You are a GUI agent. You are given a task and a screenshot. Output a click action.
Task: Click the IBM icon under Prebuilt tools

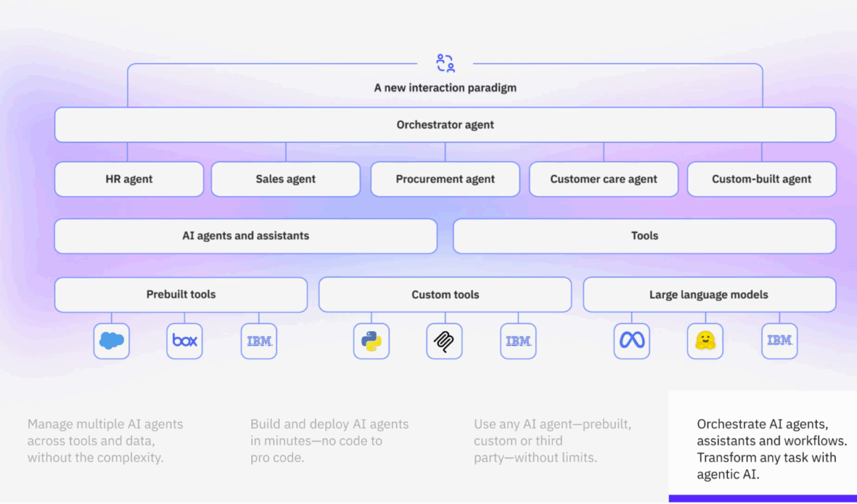[x=259, y=341]
